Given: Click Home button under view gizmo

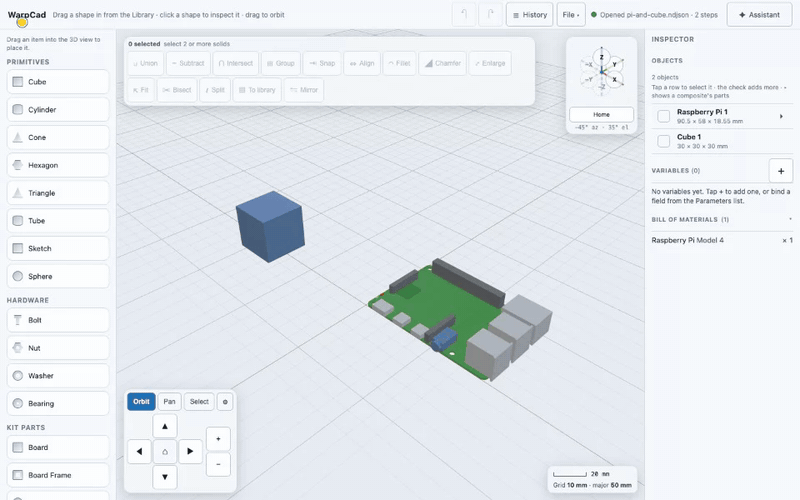Looking at the screenshot, I should coord(602,114).
